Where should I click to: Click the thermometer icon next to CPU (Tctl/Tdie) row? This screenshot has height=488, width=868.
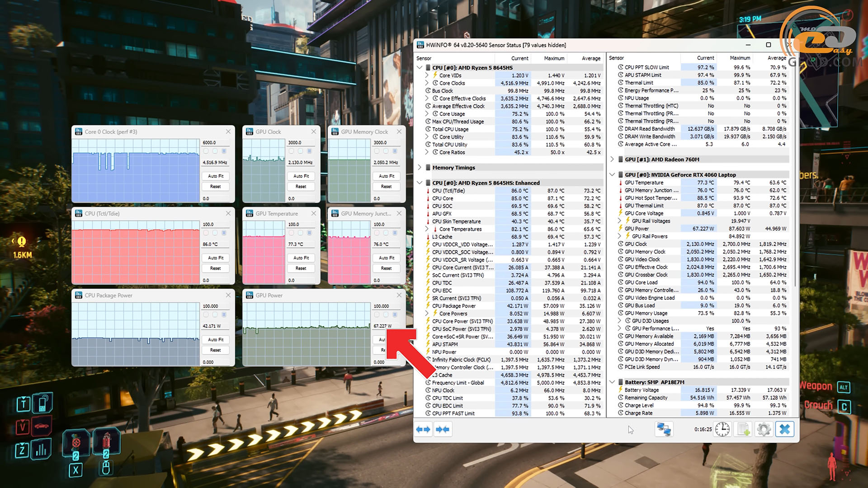click(x=428, y=191)
